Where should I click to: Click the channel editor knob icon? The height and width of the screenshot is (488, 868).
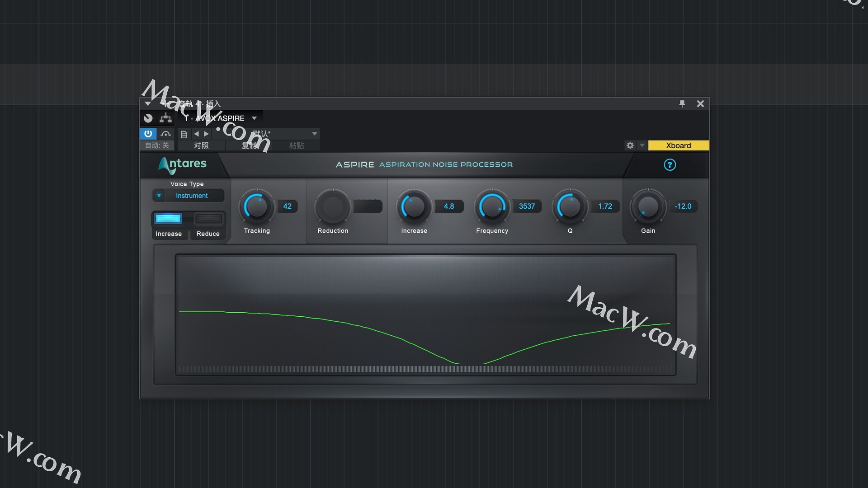(148, 118)
